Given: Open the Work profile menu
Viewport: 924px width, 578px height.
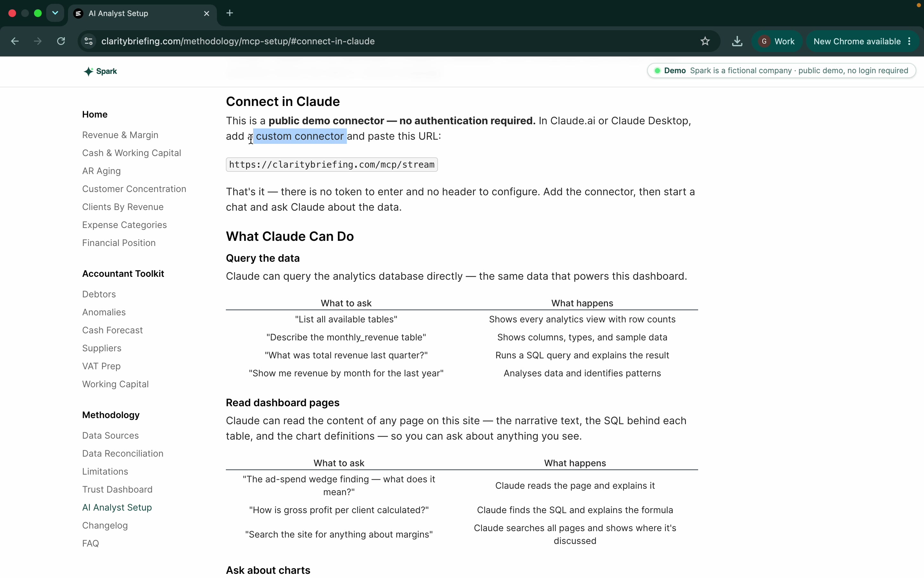Looking at the screenshot, I should coord(777,41).
